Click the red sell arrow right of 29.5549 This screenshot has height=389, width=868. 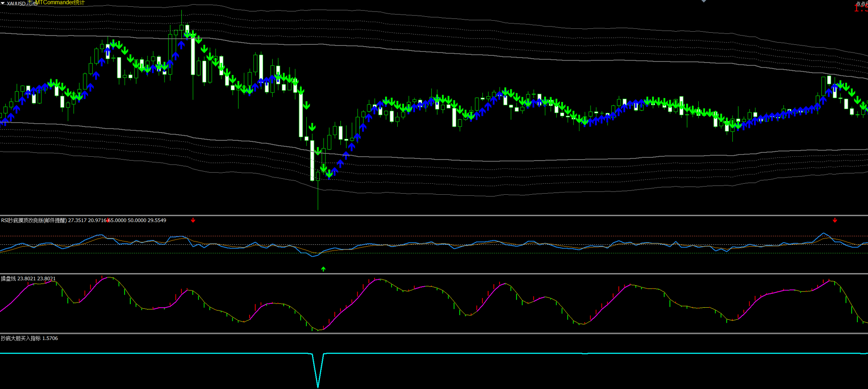(193, 220)
